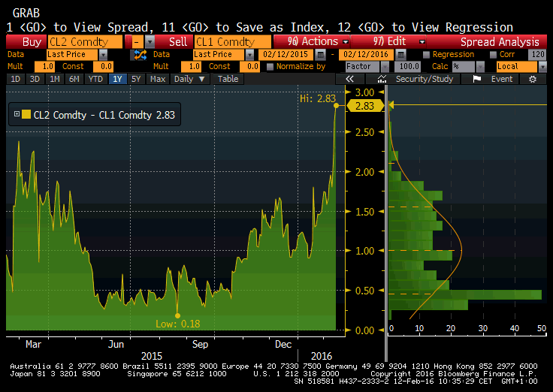Click the normalize factor value 100.0 field
This screenshot has width=553, height=392.
pos(409,67)
